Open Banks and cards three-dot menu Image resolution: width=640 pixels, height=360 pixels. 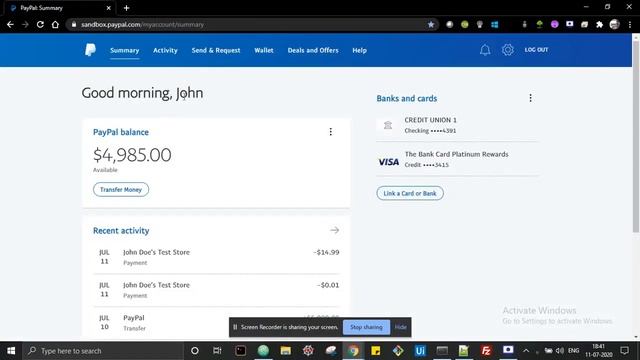click(530, 98)
